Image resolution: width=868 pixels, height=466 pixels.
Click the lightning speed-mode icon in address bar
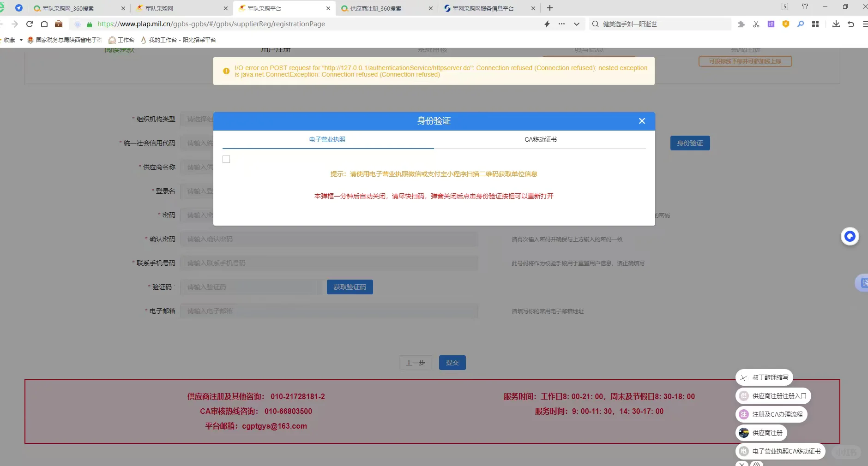coord(547,24)
